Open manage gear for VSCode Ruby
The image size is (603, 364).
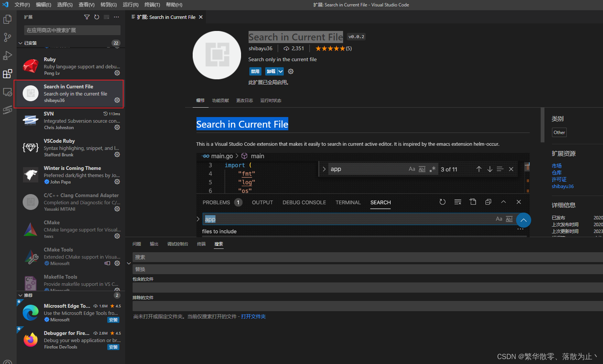[117, 154]
